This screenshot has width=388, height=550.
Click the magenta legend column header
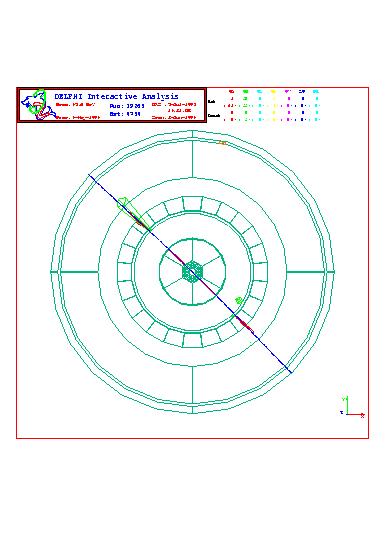click(x=288, y=92)
